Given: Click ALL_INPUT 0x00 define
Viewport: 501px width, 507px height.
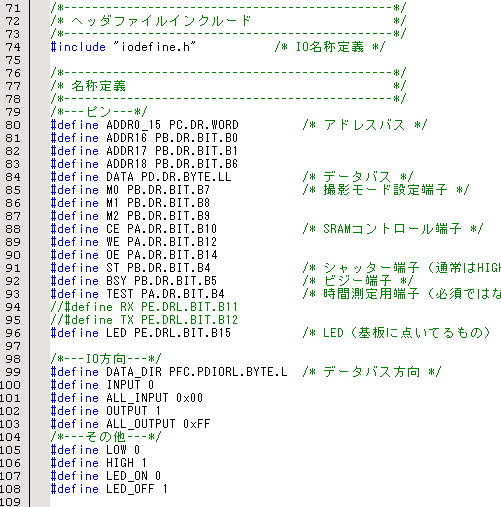Looking at the screenshot, I should (127, 398).
